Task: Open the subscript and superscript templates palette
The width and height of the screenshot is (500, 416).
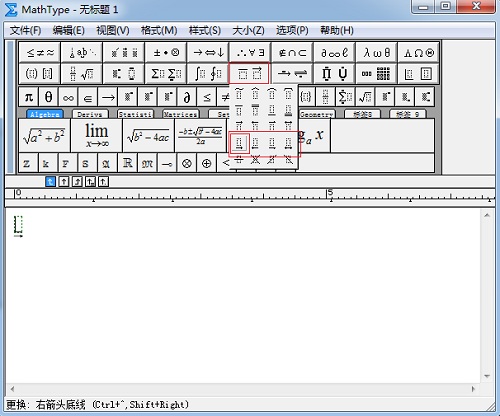Action: [x=124, y=73]
